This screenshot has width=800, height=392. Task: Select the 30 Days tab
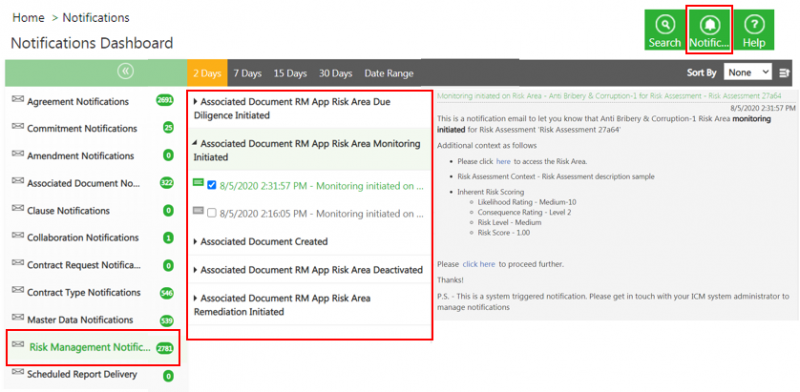coord(336,74)
